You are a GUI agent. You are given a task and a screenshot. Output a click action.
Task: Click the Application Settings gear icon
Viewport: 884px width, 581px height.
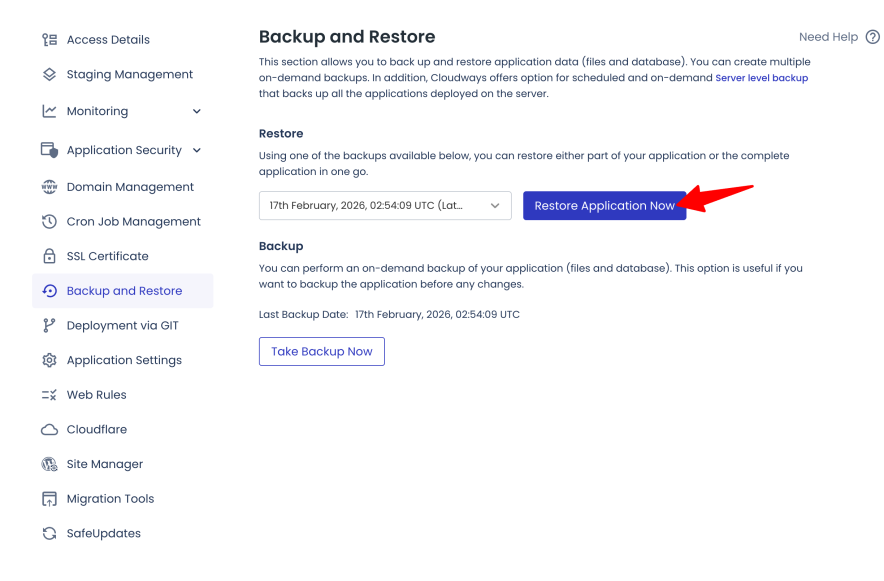(45, 360)
